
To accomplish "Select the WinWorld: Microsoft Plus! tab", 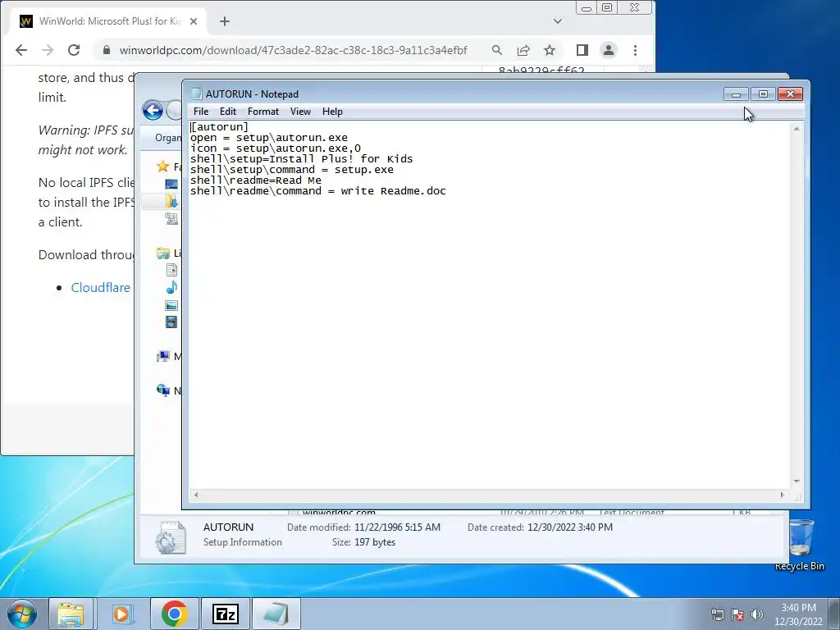I will pyautogui.click(x=109, y=21).
